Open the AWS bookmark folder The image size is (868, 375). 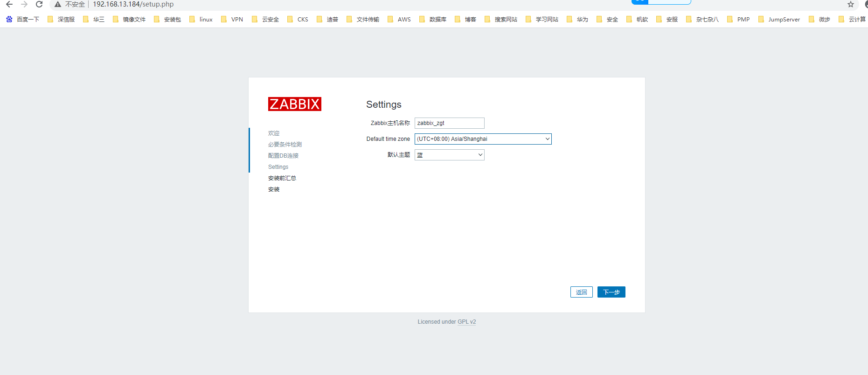point(399,19)
